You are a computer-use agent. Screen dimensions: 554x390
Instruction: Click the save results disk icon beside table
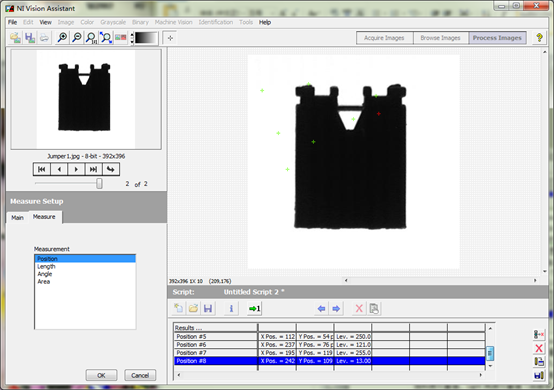click(x=539, y=375)
